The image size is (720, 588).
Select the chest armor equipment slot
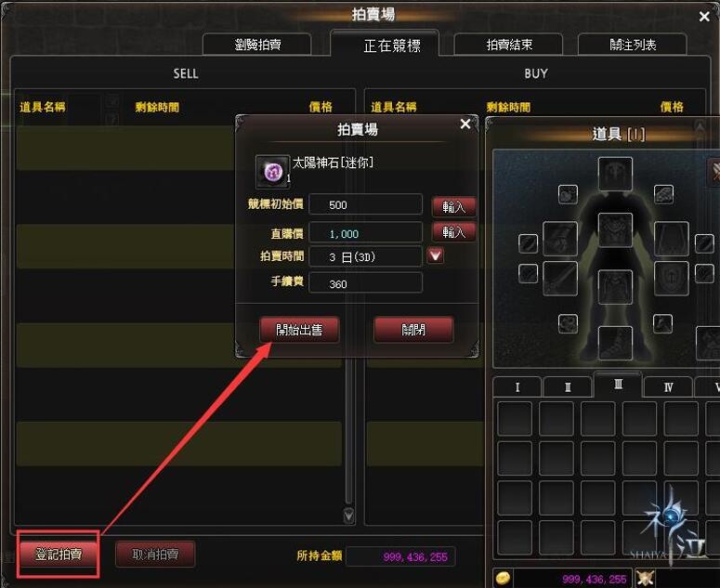(615, 230)
